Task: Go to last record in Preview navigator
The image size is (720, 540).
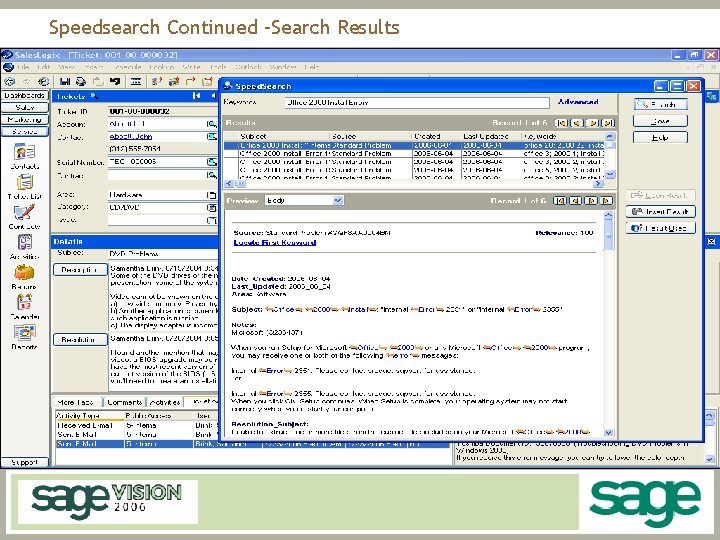Action: pyautogui.click(x=607, y=201)
